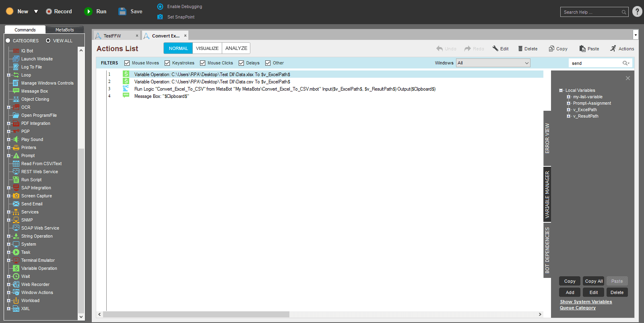Open the Windows filter dropdown
This screenshot has width=644, height=323.
click(493, 63)
